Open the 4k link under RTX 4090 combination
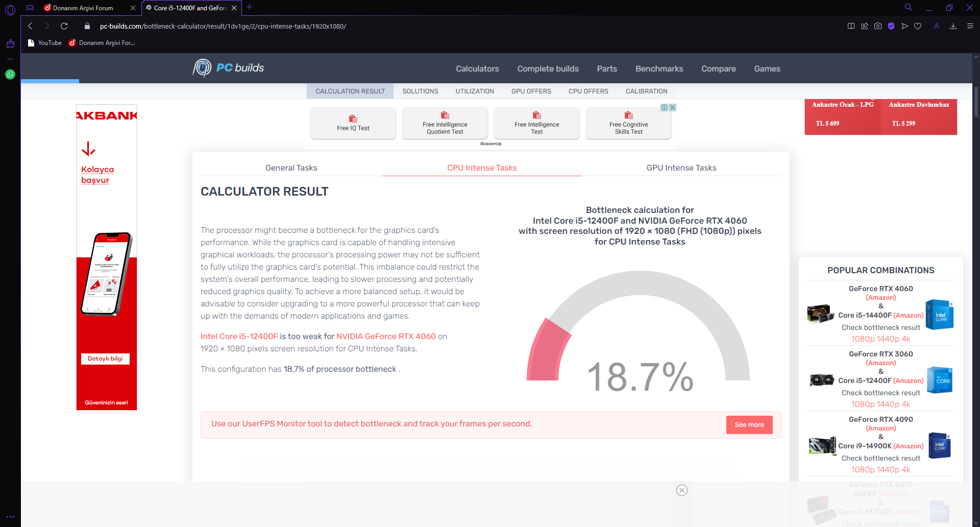980x527 pixels. (x=906, y=470)
